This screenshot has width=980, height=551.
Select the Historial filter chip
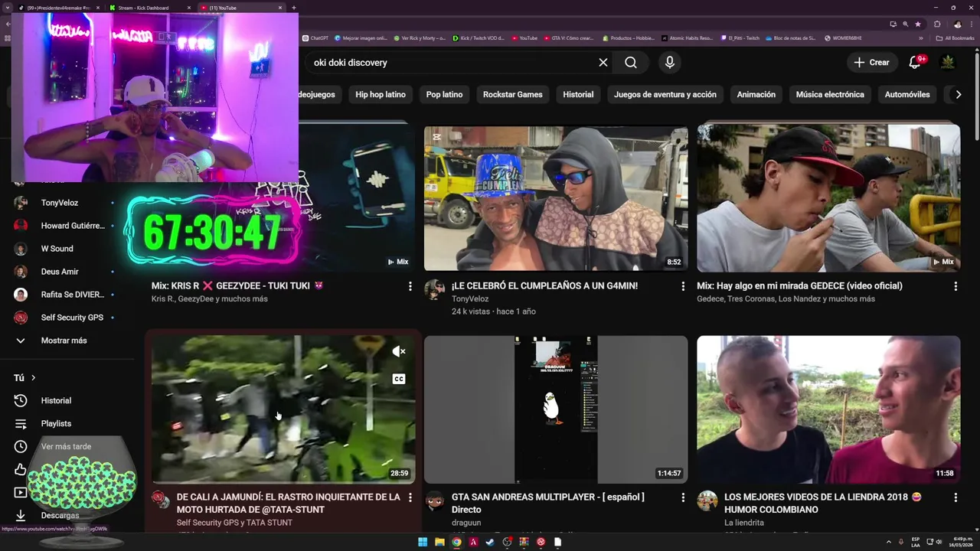point(578,95)
